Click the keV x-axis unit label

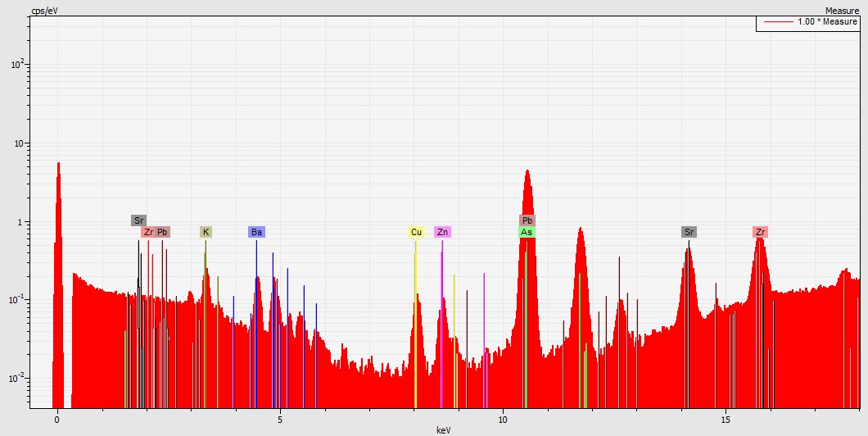tap(443, 430)
